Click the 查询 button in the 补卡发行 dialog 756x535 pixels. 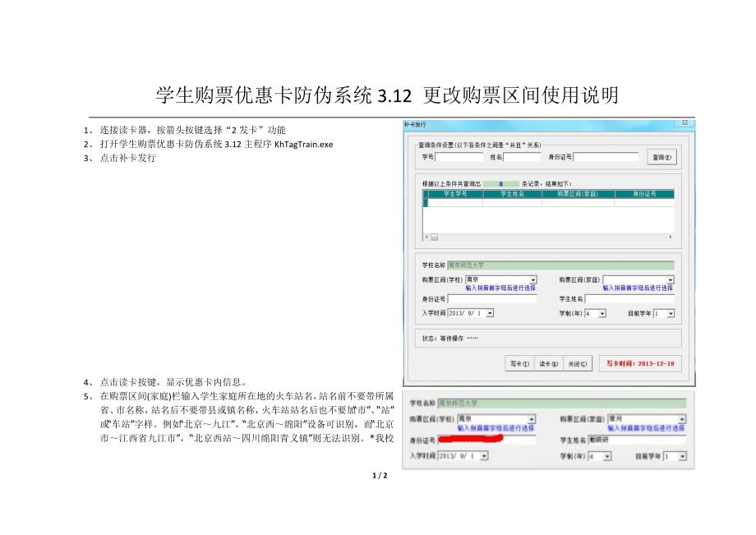pyautogui.click(x=661, y=157)
